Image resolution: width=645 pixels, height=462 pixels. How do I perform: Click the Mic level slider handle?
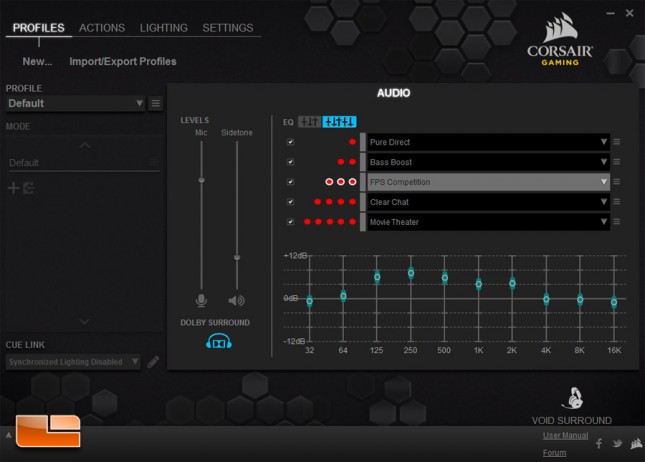(202, 180)
